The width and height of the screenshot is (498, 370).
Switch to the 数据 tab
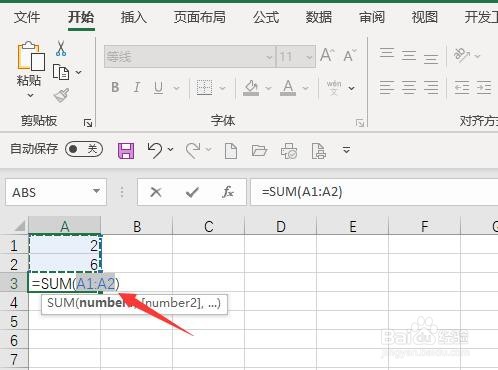319,17
